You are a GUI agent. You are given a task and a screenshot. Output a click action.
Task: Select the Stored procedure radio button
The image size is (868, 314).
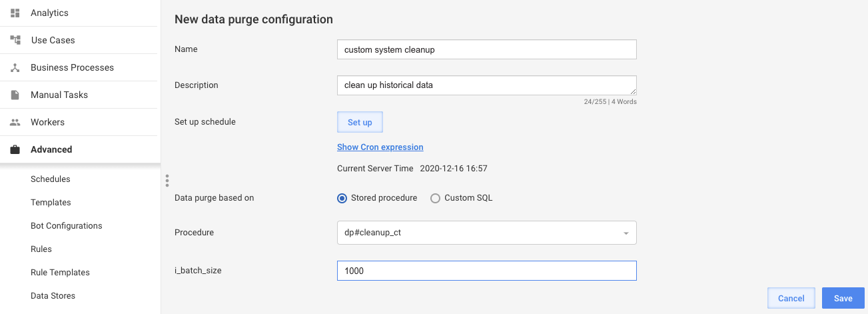pos(342,198)
